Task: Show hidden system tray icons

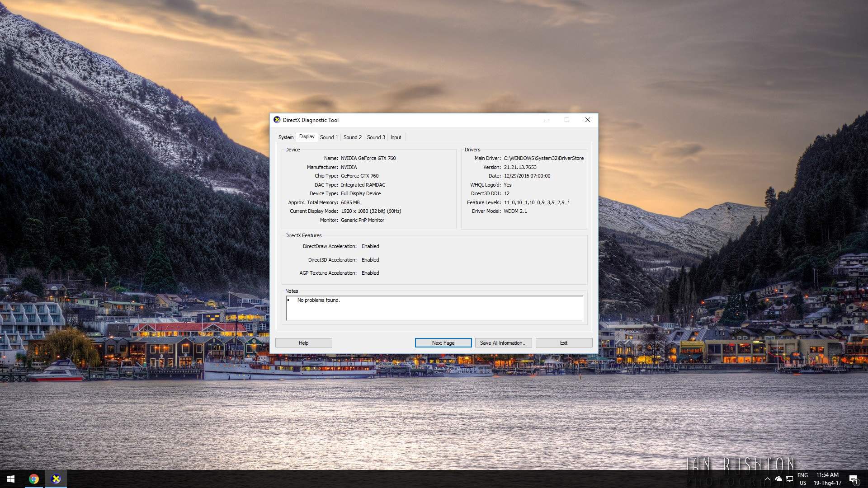Action: click(x=767, y=479)
